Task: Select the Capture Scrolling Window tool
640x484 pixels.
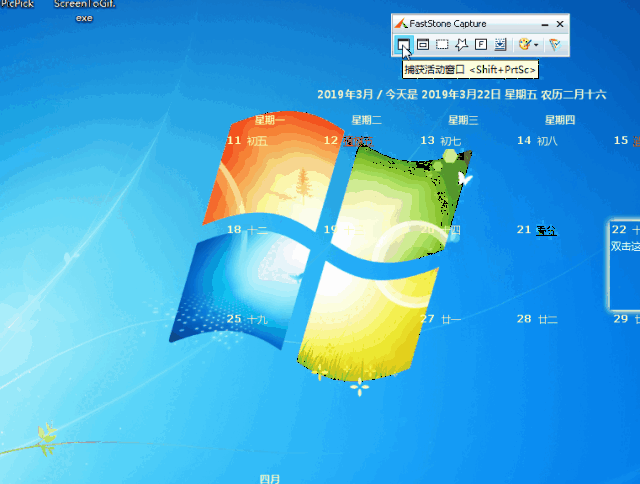Action: point(500,44)
